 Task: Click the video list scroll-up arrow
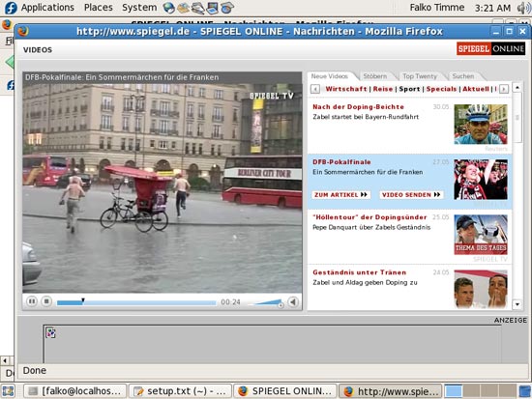pyautogui.click(x=517, y=88)
